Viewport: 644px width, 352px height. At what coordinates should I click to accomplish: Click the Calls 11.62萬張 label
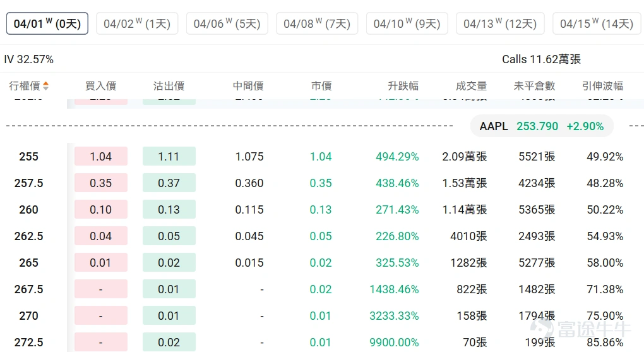pos(541,59)
